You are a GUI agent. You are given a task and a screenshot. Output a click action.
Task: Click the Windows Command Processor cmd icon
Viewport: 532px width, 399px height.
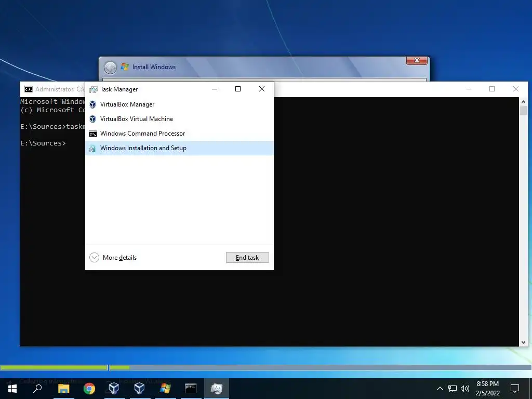(x=92, y=134)
